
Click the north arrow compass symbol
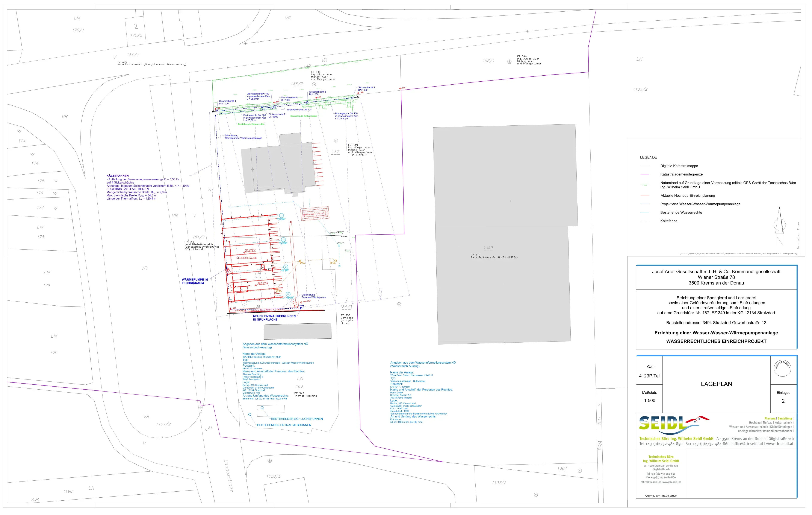coord(779,224)
